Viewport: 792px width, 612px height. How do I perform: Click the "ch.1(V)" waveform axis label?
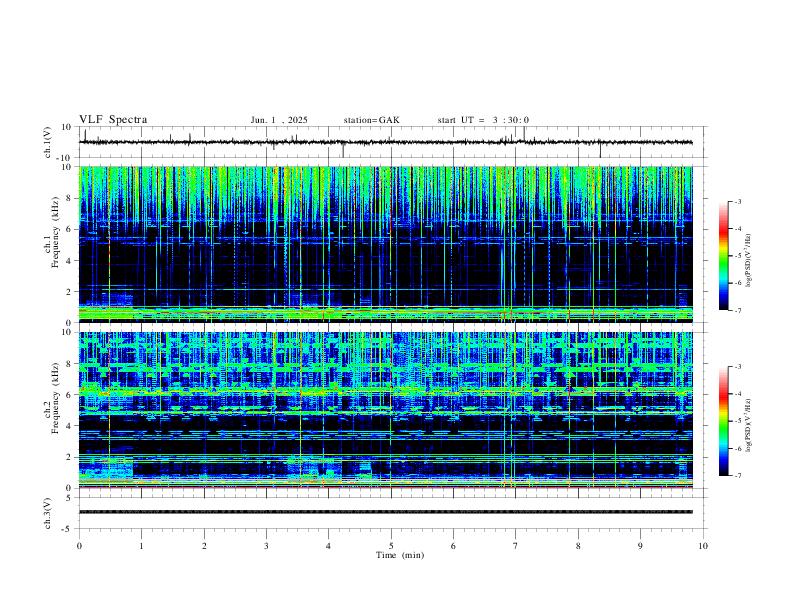[48, 142]
